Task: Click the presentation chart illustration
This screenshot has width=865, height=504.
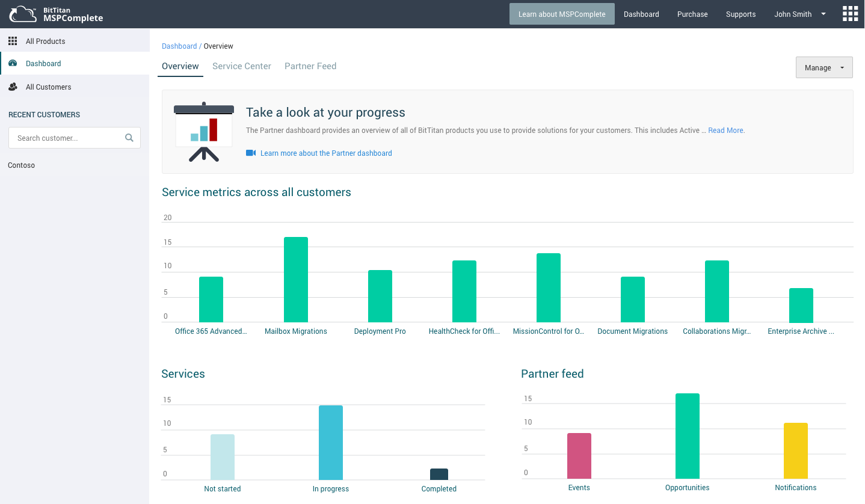Action: coord(204,132)
